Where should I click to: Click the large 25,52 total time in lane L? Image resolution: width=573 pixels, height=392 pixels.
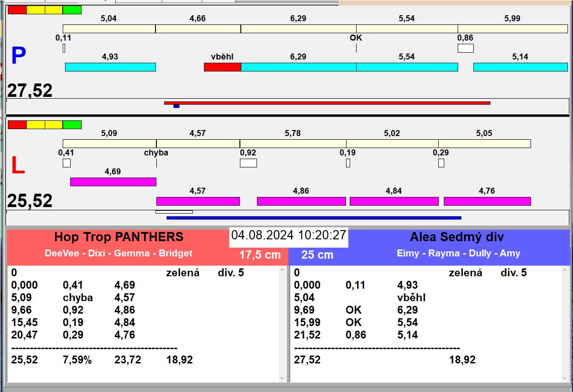click(30, 201)
